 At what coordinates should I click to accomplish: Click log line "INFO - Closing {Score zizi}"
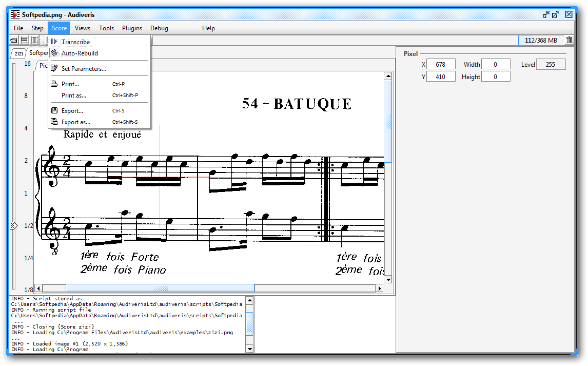click(53, 326)
